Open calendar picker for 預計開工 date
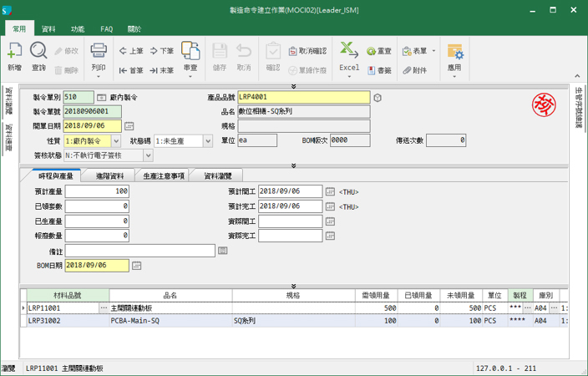This screenshot has width=588, height=376. pos(330,191)
